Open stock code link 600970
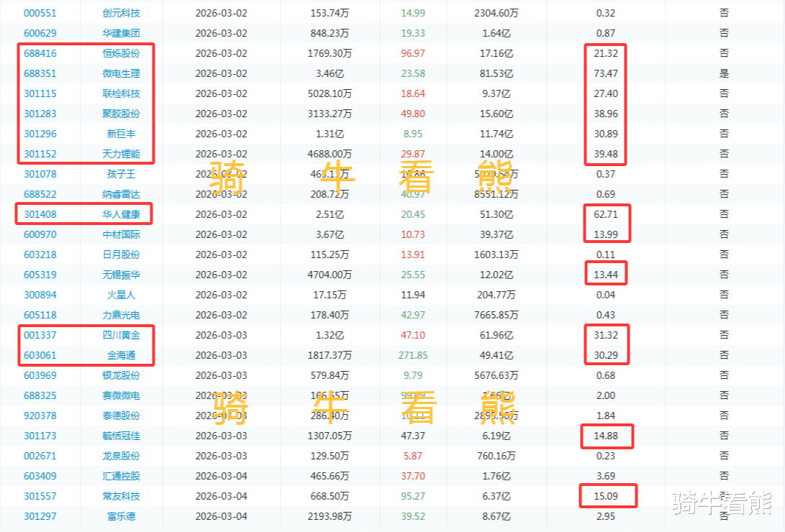This screenshot has width=785, height=532. coord(40,234)
